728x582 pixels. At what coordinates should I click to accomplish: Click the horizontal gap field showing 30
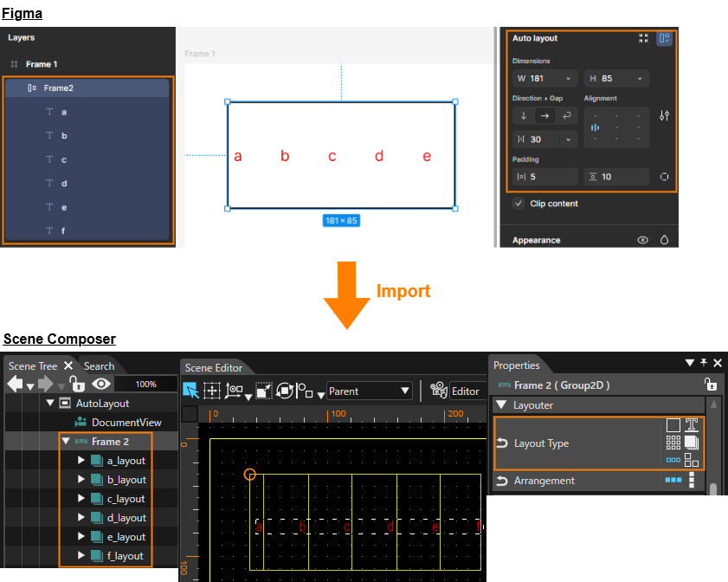tap(536, 139)
